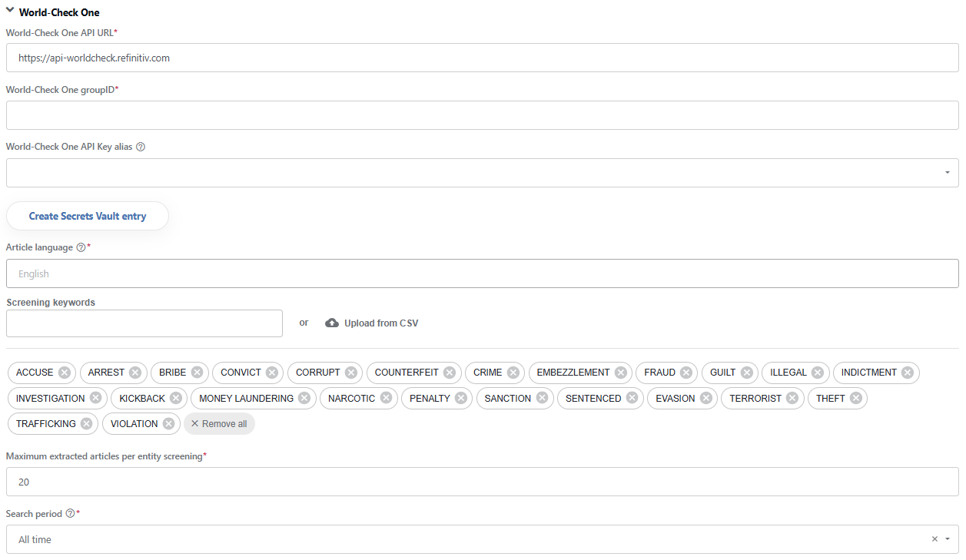The height and width of the screenshot is (560, 966).
Task: Remove the ACCUSE keyword chip
Action: [65, 373]
